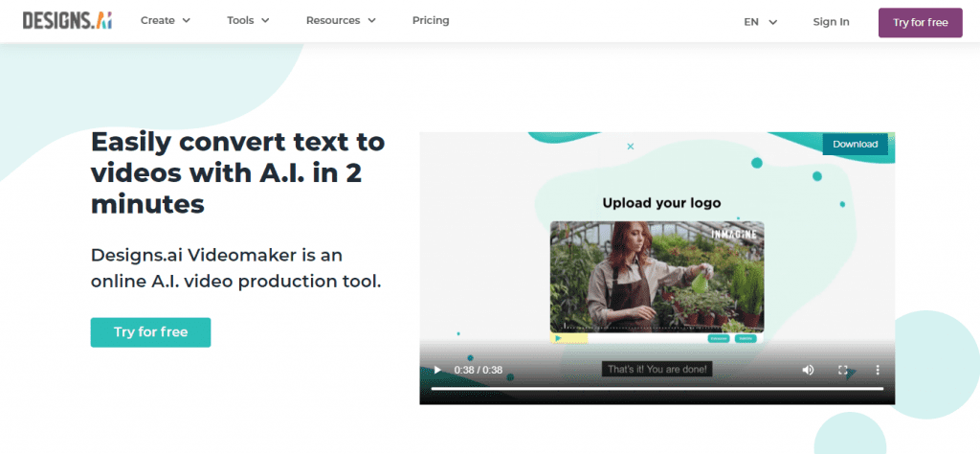
Task: Click the Sign In link
Action: 831,22
